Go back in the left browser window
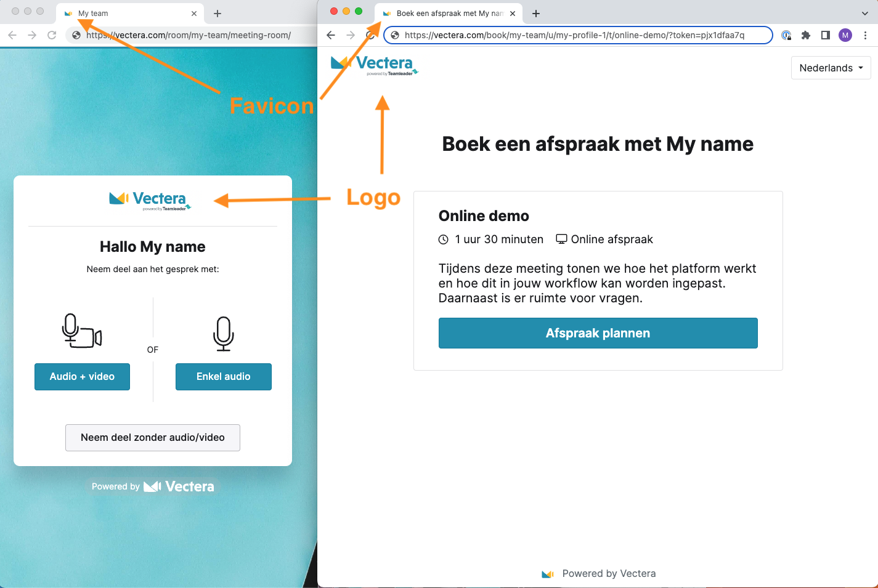878x588 pixels. pos(12,35)
